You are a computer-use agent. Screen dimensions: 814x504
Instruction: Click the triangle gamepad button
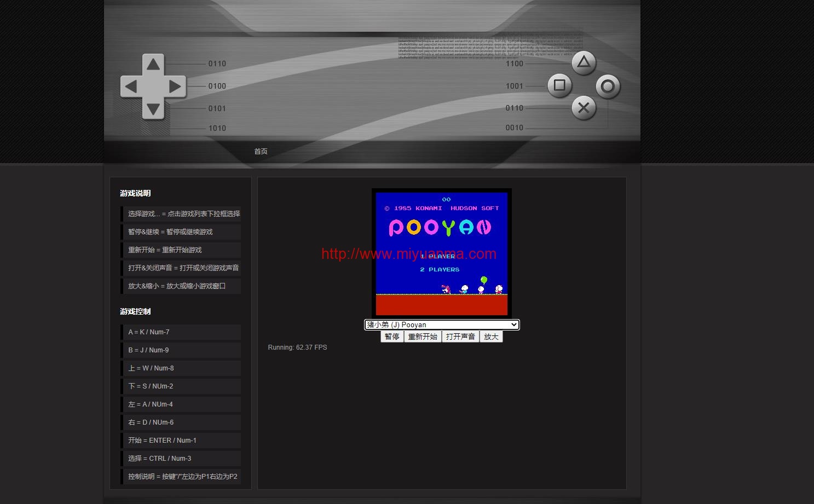(584, 63)
